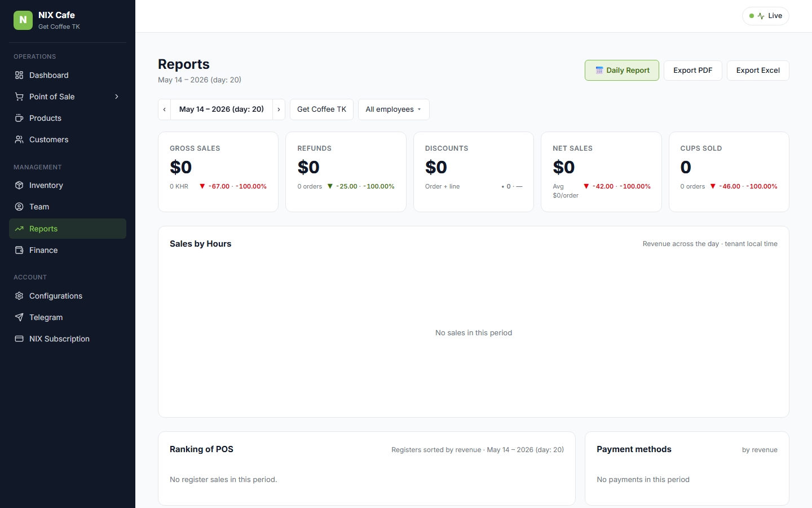Select the Customers people icon

click(19, 139)
